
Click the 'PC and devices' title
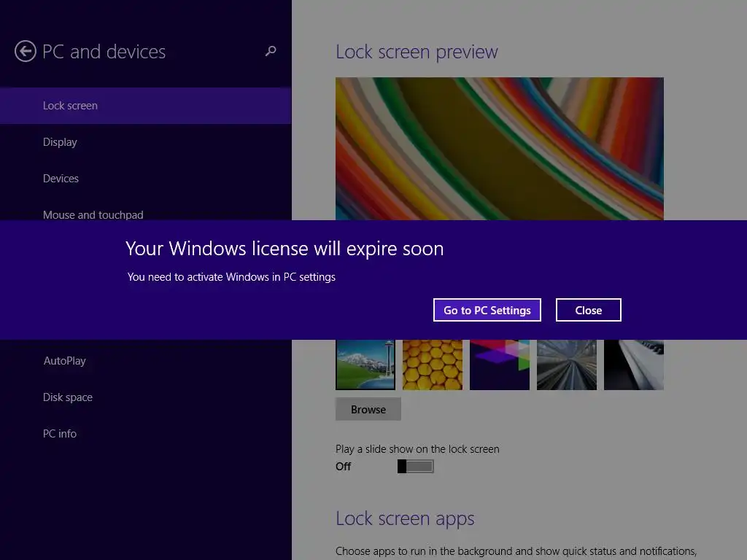tap(104, 52)
